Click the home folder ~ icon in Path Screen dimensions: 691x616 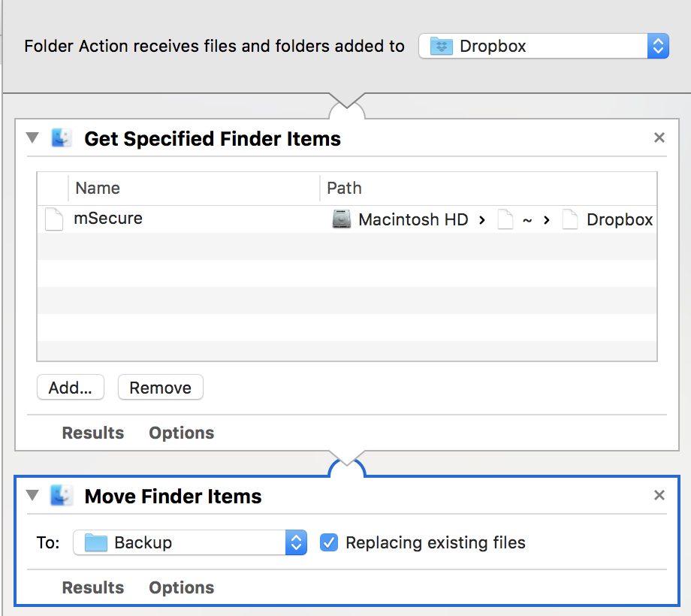point(505,219)
